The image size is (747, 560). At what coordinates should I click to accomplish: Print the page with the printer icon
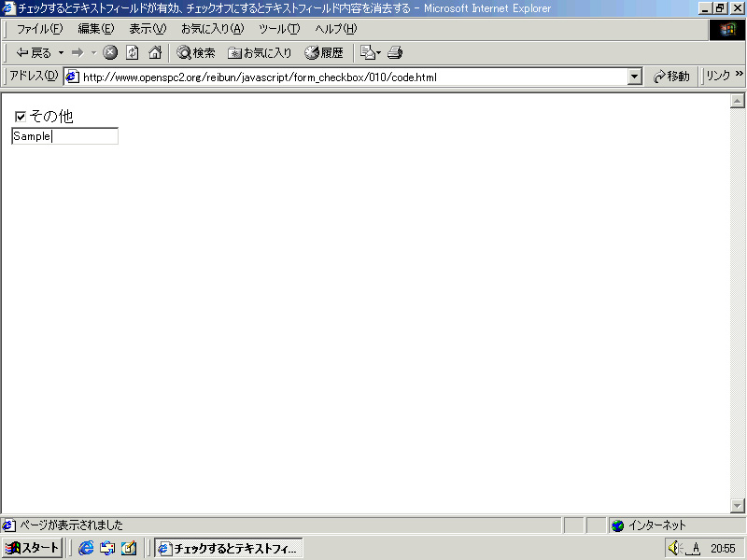click(395, 52)
